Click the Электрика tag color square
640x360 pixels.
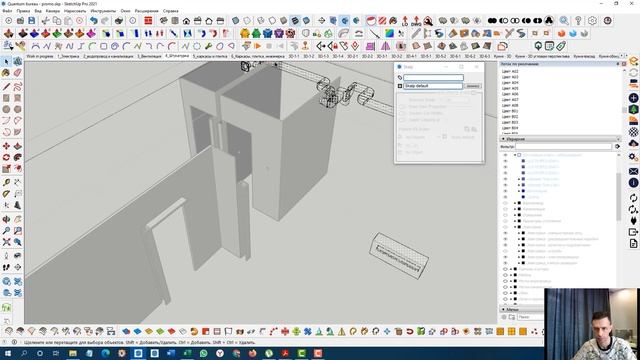pyautogui.click(x=519, y=227)
